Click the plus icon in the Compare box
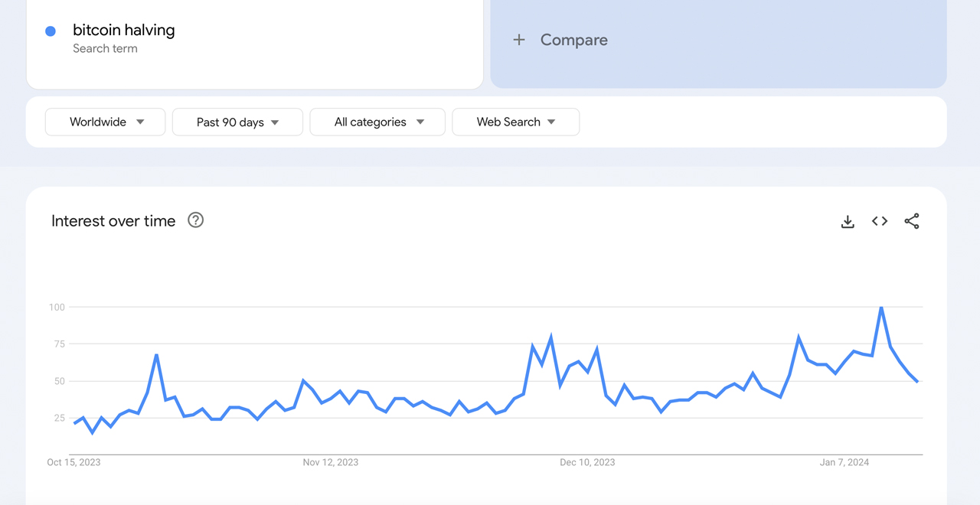Viewport: 980px width, 505px height. click(x=520, y=40)
